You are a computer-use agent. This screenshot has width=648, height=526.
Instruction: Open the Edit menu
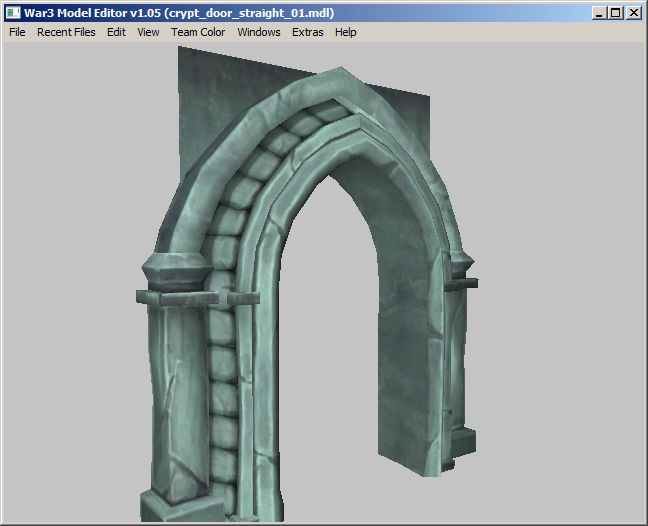click(x=116, y=32)
